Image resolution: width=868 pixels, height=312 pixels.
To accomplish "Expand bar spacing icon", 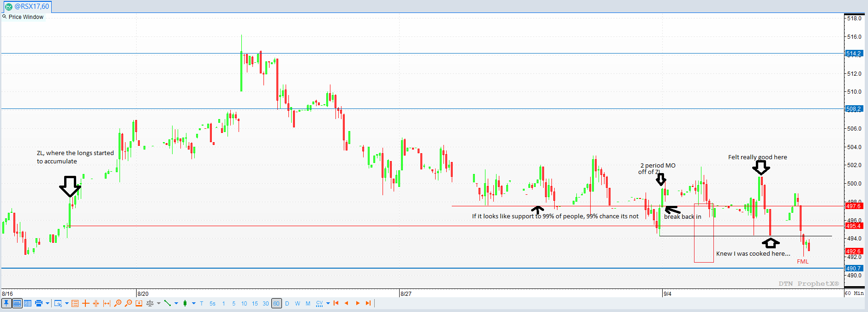I will (x=107, y=303).
